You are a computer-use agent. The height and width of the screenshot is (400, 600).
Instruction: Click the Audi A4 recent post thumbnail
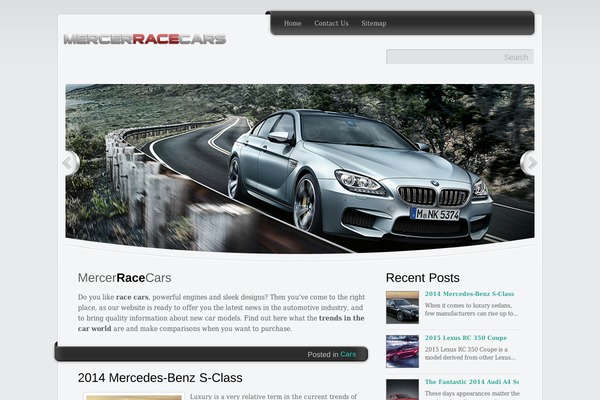point(403,390)
